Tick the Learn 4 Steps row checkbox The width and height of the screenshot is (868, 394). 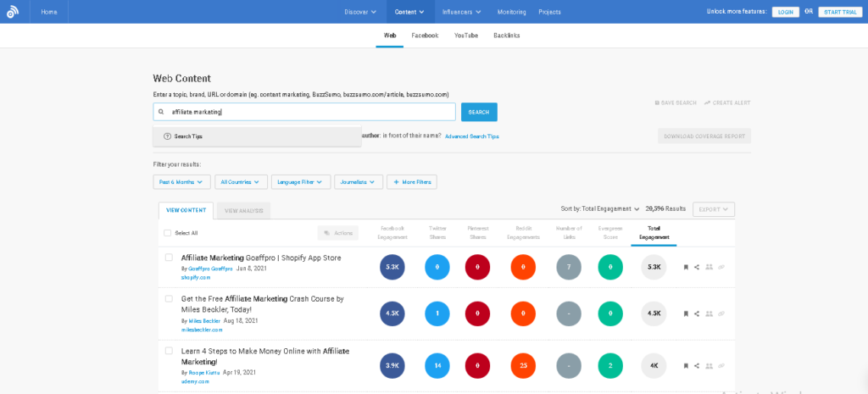(x=169, y=351)
